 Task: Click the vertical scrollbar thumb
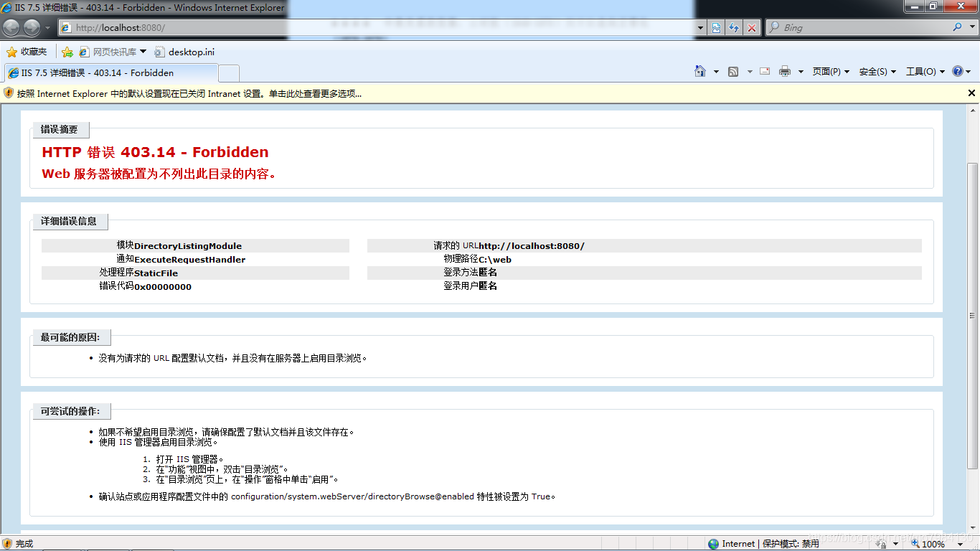pyautogui.click(x=973, y=316)
